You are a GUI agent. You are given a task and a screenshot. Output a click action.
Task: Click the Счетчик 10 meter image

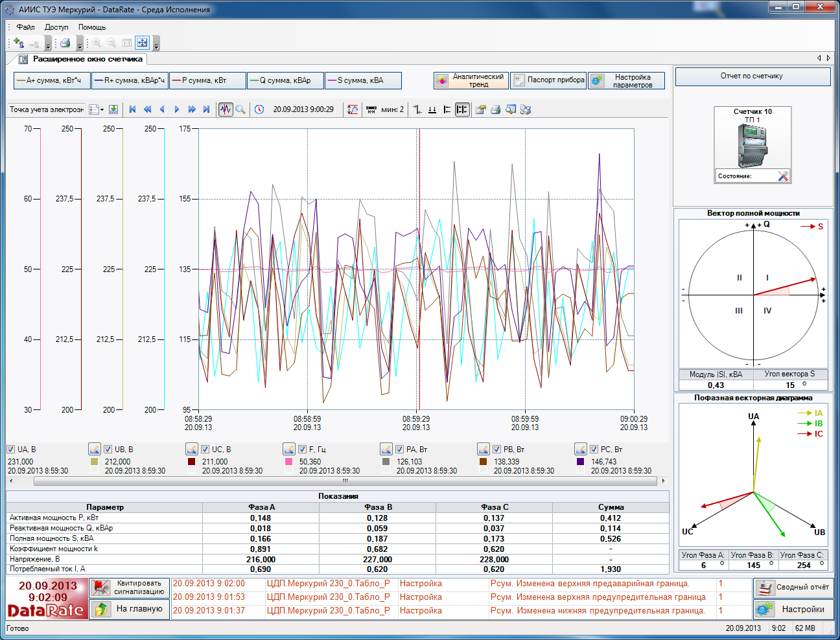[x=752, y=145]
